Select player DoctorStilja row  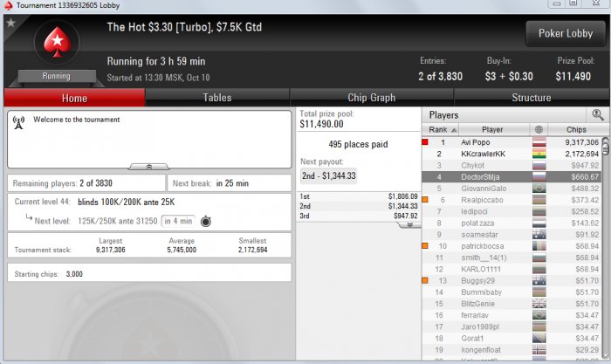coord(511,177)
